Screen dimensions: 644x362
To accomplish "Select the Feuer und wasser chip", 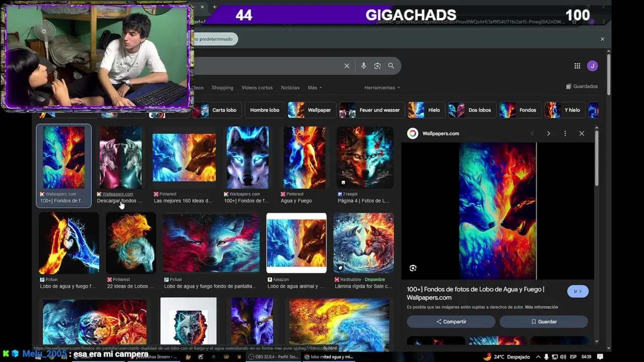I will point(372,110).
